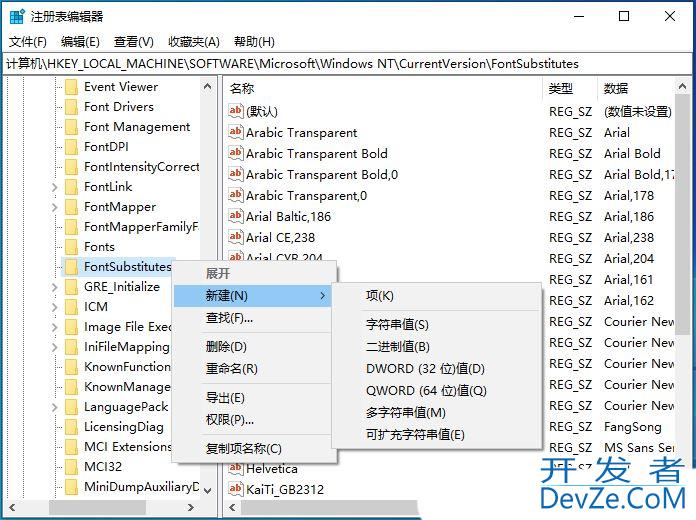
Task: Create a new 多字符串值(M)
Action: 437,413
